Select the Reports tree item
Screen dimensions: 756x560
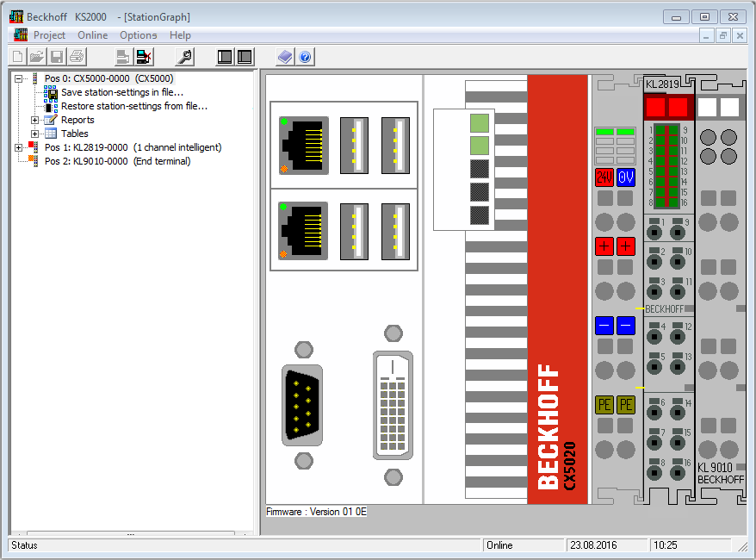(77, 120)
